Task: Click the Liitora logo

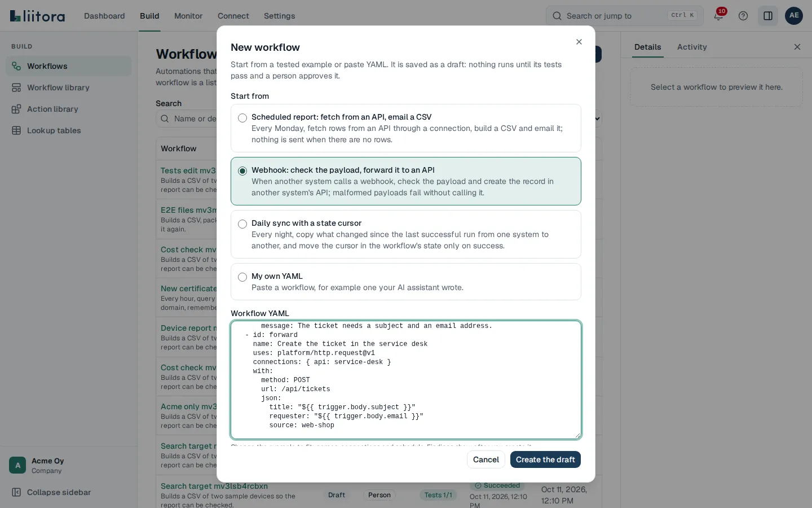Action: [x=37, y=16]
